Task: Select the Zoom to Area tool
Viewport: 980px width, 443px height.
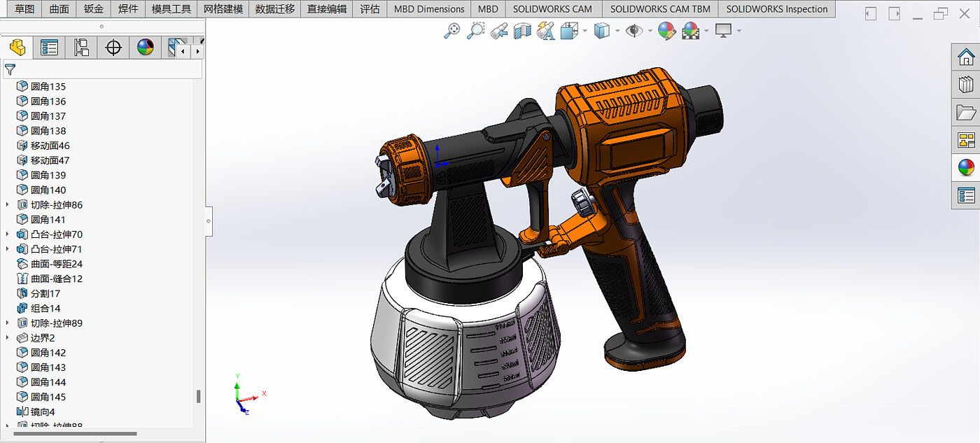Action: pyautogui.click(x=476, y=31)
